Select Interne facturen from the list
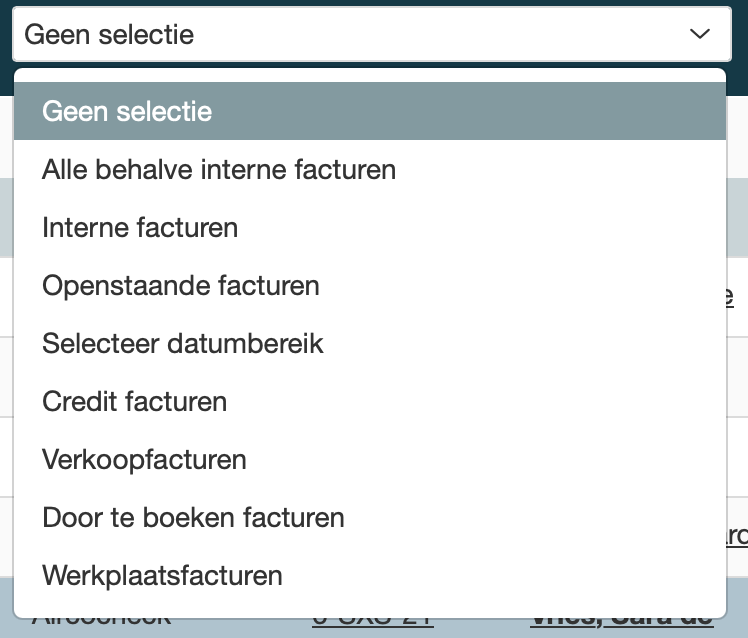This screenshot has height=638, width=748. (140, 228)
